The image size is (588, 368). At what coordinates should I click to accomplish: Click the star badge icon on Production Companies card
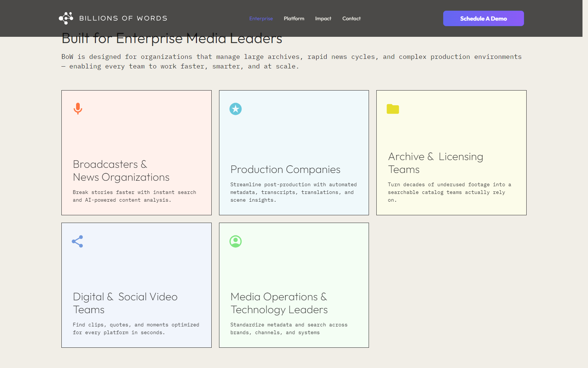[236, 109]
